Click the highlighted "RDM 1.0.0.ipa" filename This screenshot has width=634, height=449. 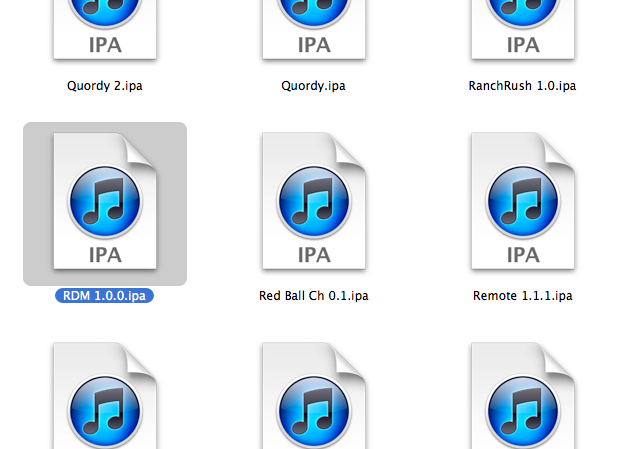click(105, 296)
